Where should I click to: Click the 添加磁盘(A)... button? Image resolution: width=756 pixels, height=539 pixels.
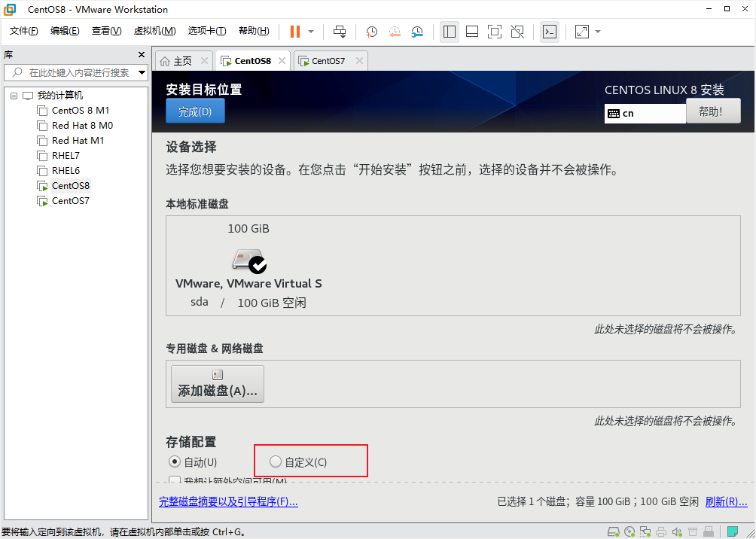(x=218, y=384)
